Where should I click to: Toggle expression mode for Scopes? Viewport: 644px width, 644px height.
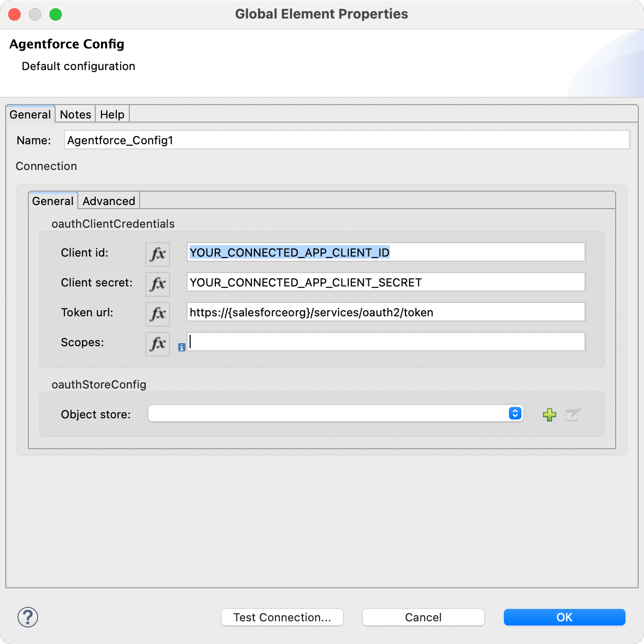click(158, 343)
